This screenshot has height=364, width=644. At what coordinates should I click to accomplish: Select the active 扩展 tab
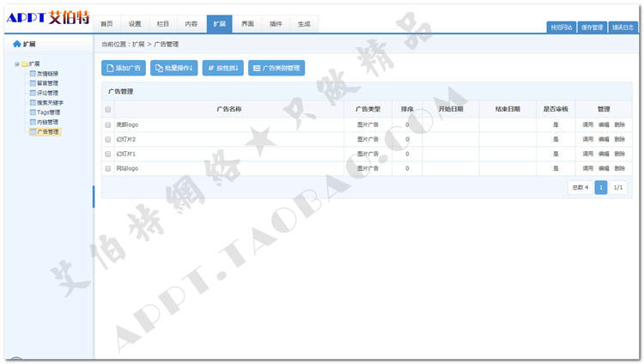pos(219,24)
